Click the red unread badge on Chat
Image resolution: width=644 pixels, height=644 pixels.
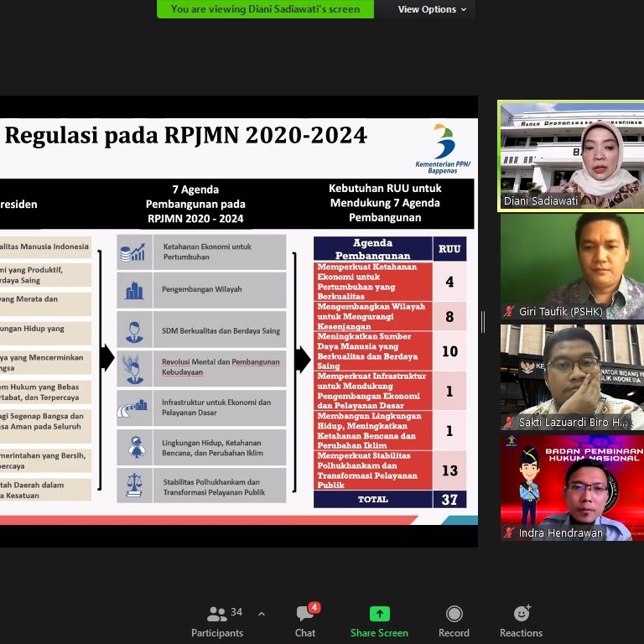(x=314, y=607)
